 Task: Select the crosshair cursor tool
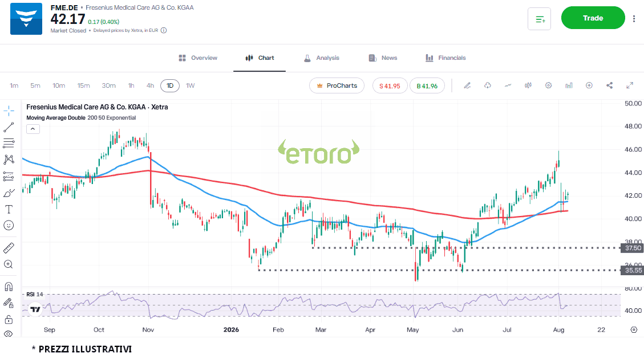pyautogui.click(x=9, y=111)
